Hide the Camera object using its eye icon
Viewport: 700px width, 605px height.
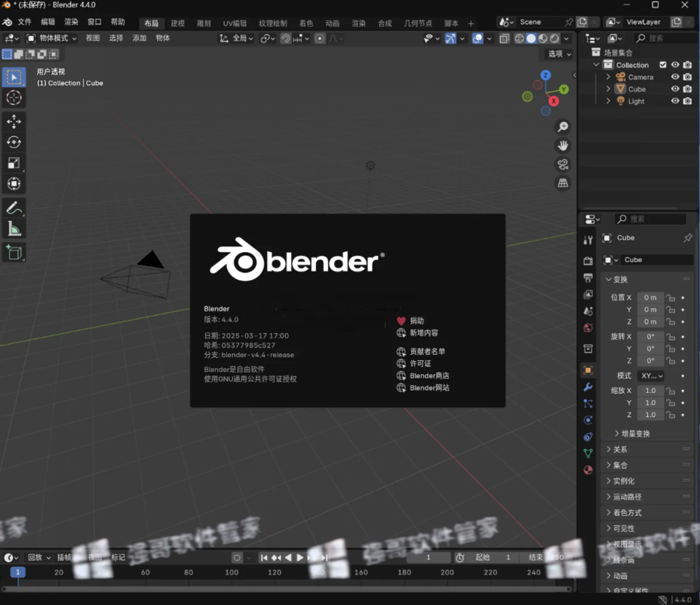pyautogui.click(x=675, y=77)
